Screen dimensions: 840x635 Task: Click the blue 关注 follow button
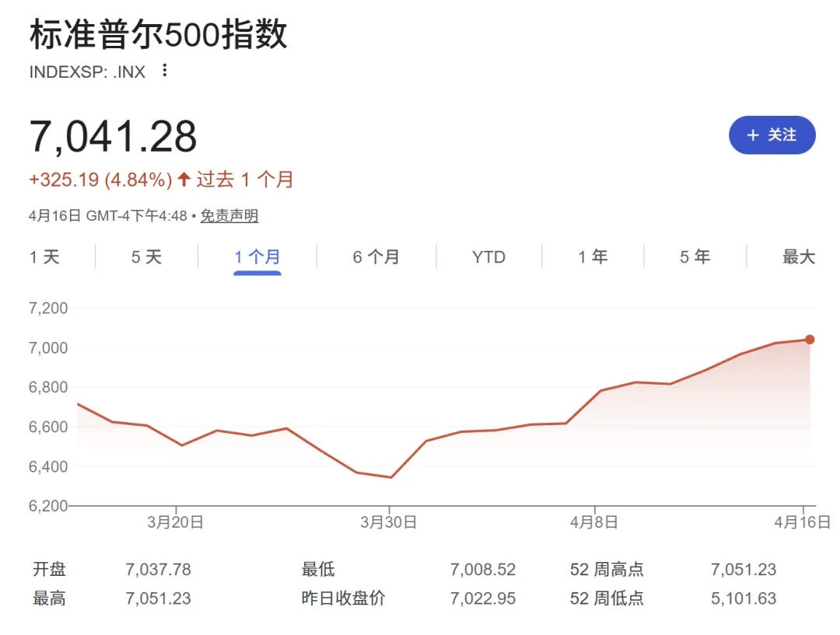(x=772, y=135)
